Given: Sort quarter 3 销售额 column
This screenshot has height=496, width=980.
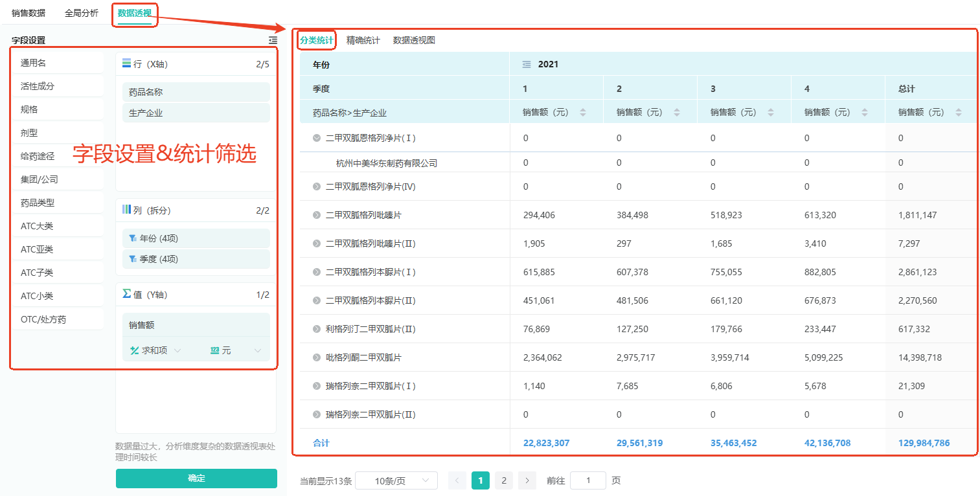Looking at the screenshot, I should pyautogui.click(x=770, y=113).
